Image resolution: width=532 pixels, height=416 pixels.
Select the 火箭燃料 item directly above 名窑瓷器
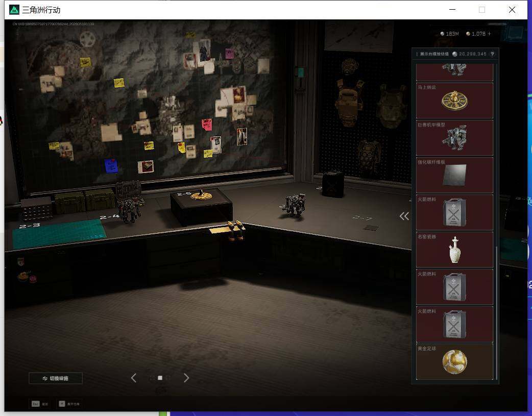point(454,212)
